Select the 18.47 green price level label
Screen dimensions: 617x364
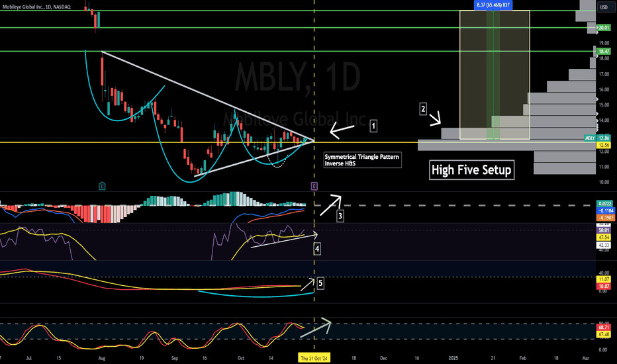[604, 51]
